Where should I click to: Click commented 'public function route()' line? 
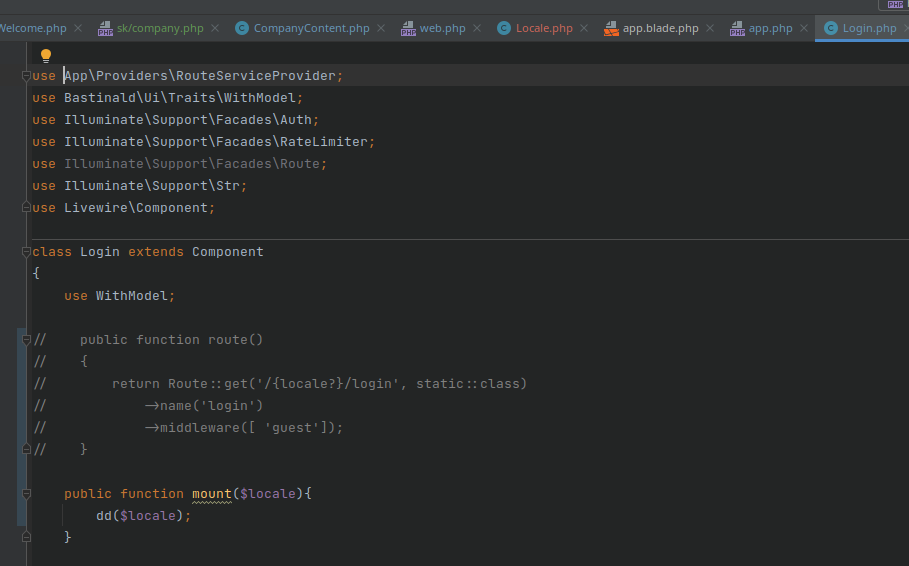pyautogui.click(x=172, y=340)
